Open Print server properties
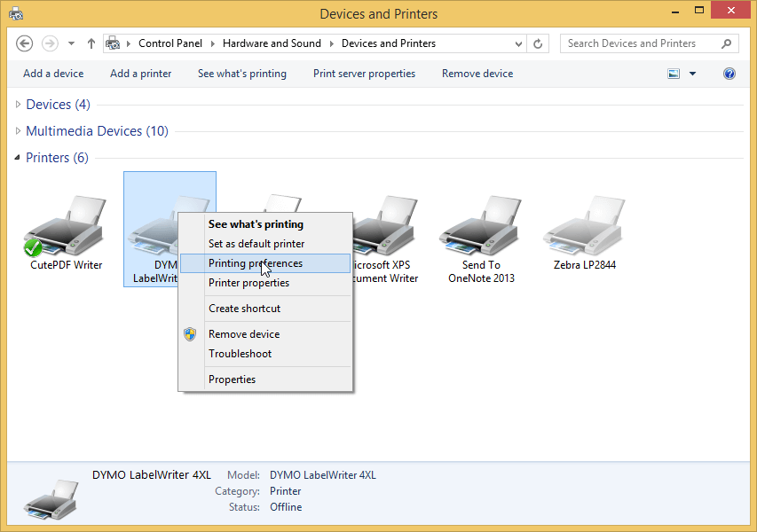The image size is (757, 532). coord(364,74)
